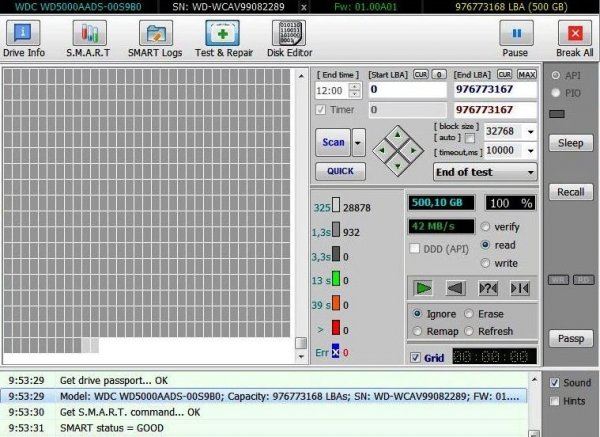
Task: Enable the Grid checkbox
Action: point(416,357)
